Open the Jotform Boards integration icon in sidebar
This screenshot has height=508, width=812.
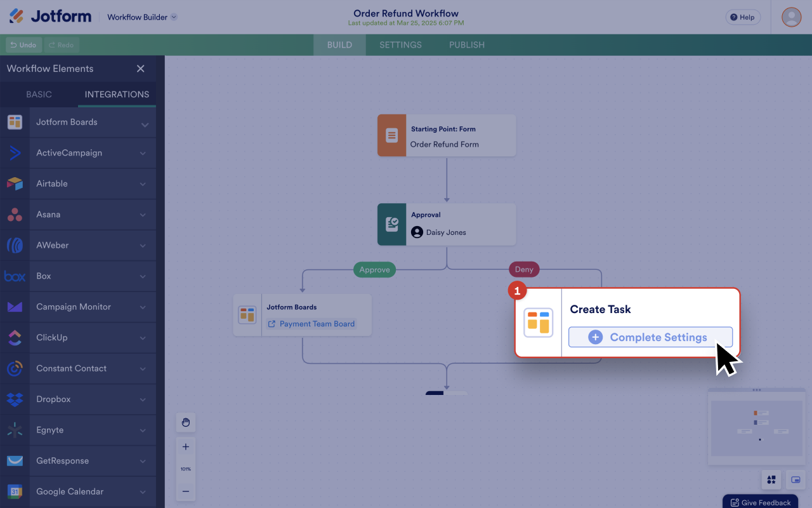15,122
